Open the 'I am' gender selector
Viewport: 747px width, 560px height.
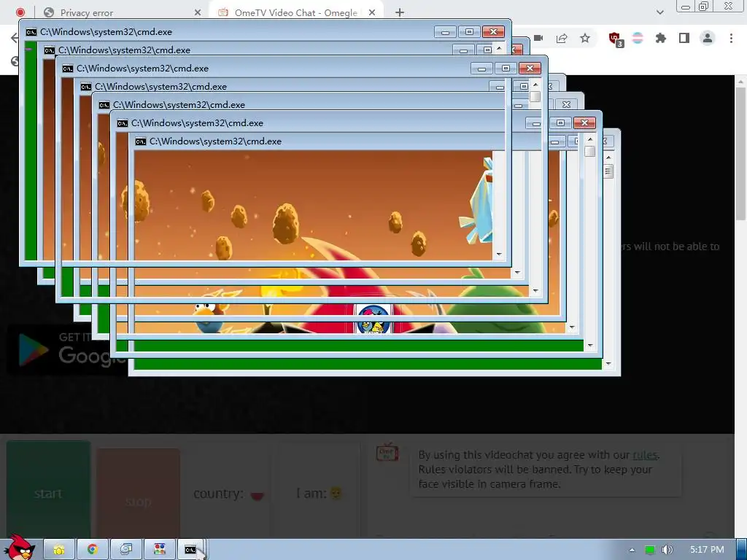(x=319, y=494)
